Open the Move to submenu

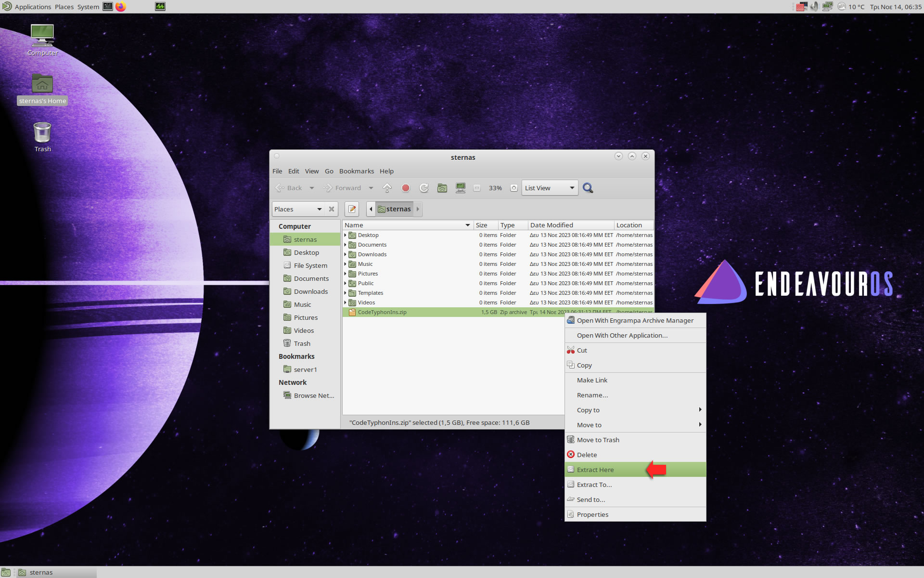635,425
